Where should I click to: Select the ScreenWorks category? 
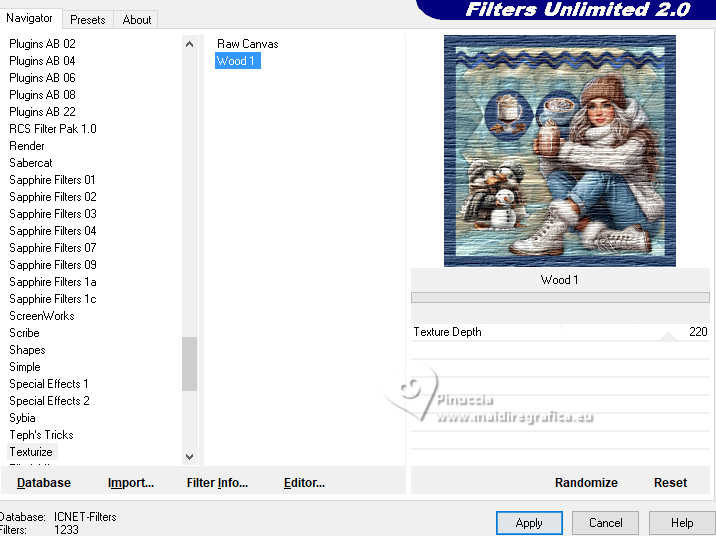[42, 315]
